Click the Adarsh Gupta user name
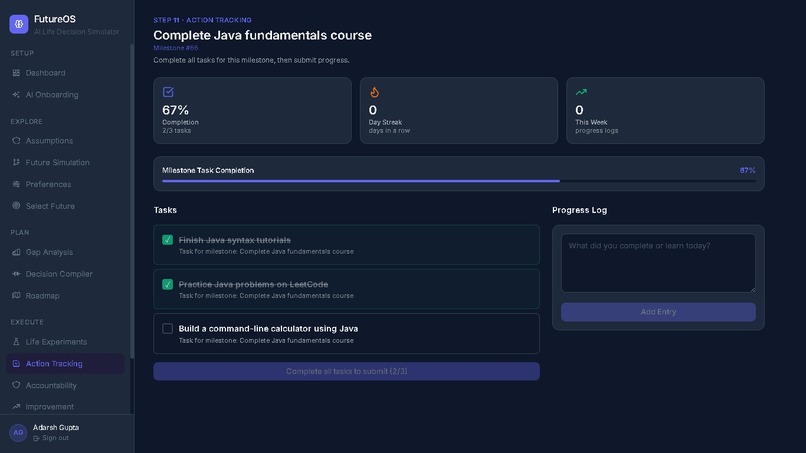Image resolution: width=806 pixels, height=453 pixels. click(x=56, y=428)
